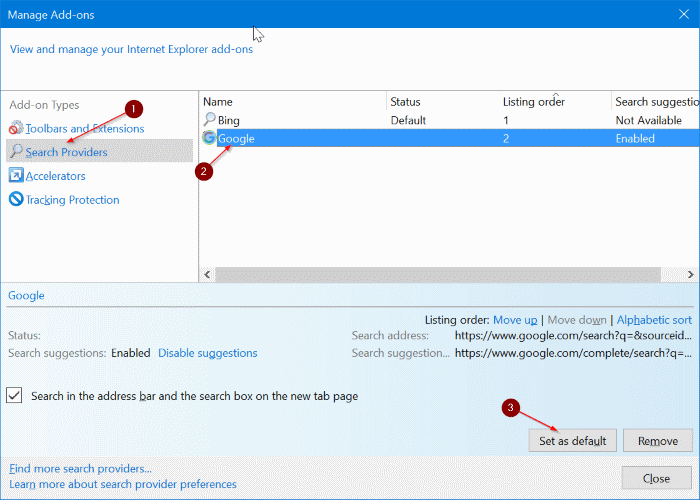Click Disable suggestions link
700x500 pixels.
click(x=208, y=353)
